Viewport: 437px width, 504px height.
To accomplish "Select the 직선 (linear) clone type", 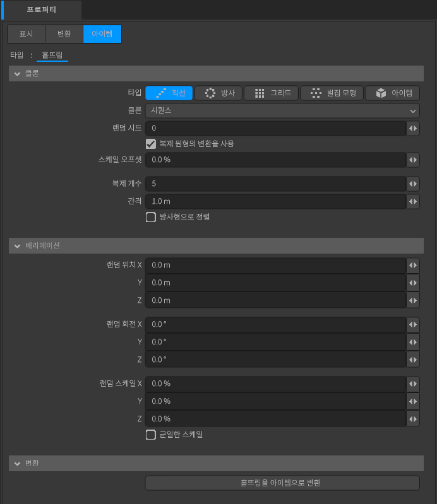I will [x=169, y=93].
